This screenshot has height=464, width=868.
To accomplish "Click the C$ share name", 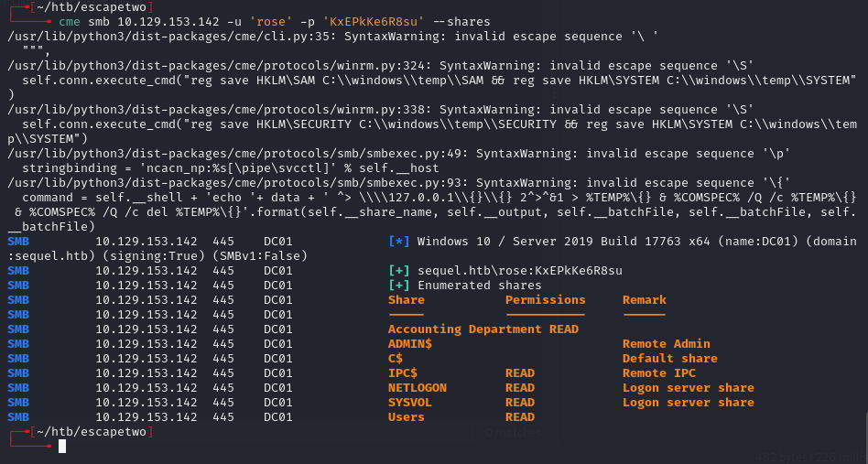I will point(396,359).
